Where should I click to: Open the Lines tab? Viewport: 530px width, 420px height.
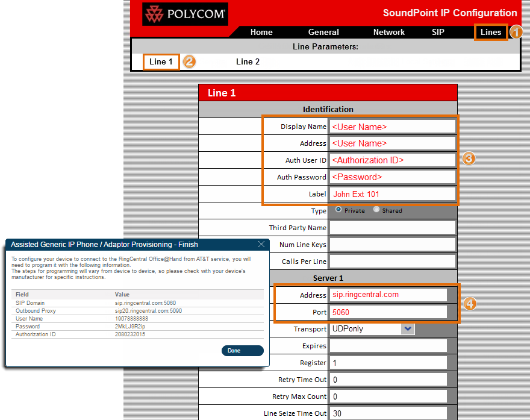tap(491, 32)
